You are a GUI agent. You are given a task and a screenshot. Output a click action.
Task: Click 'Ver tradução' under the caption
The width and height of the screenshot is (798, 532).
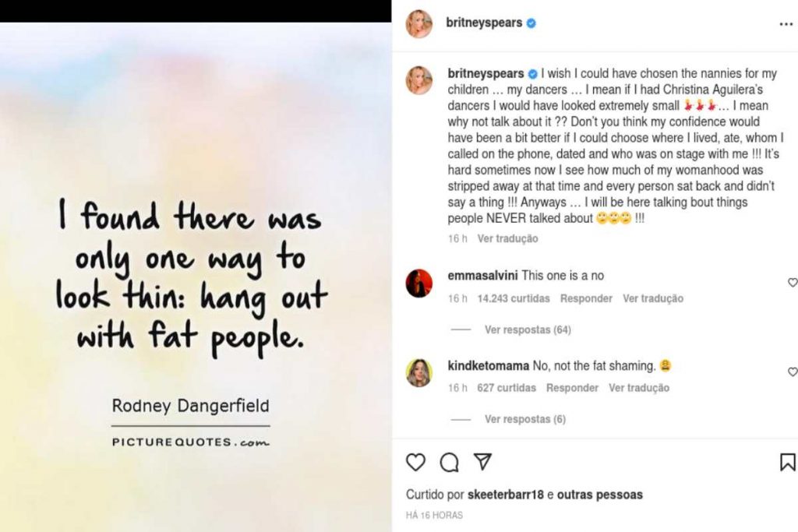[x=507, y=238]
